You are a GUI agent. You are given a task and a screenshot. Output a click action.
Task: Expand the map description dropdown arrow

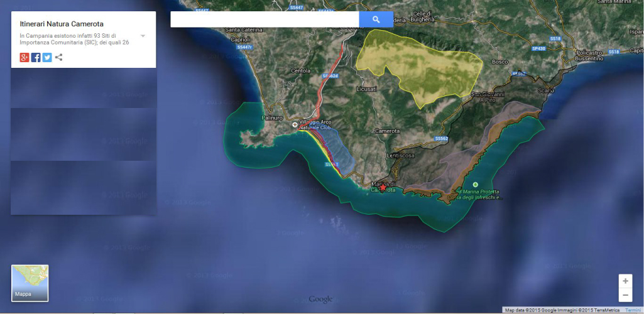[x=143, y=36]
